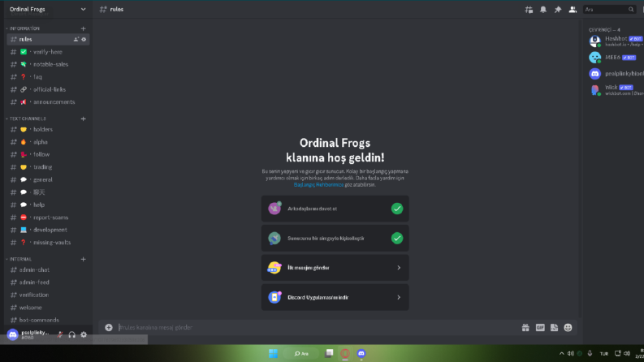The image size is (644, 362).
Task: Click 'Sunucunu bir simgeyle kişiselleştir' card
Action: (x=335, y=238)
